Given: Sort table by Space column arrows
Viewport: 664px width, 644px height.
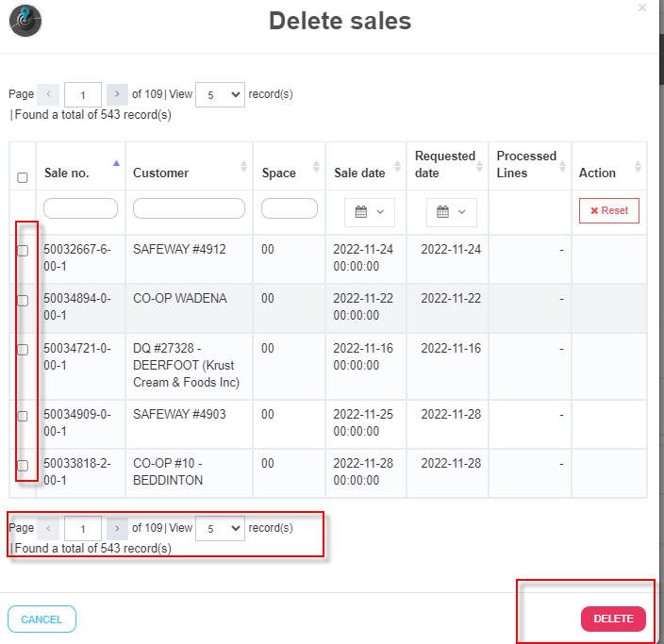Looking at the screenshot, I should click(x=316, y=167).
